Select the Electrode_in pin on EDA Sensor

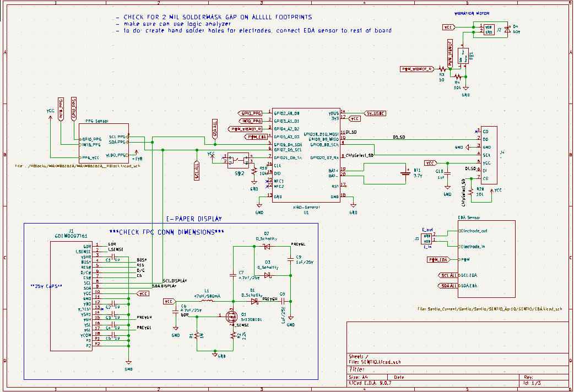click(472, 247)
